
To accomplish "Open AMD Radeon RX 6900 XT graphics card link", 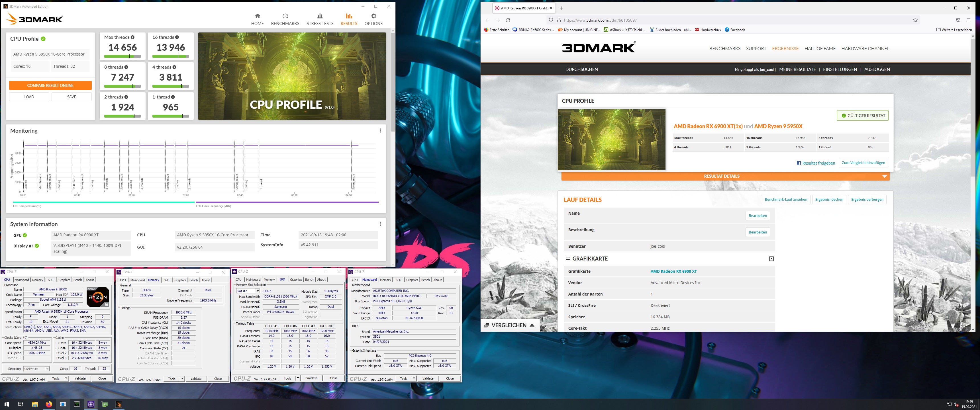I will [673, 272].
